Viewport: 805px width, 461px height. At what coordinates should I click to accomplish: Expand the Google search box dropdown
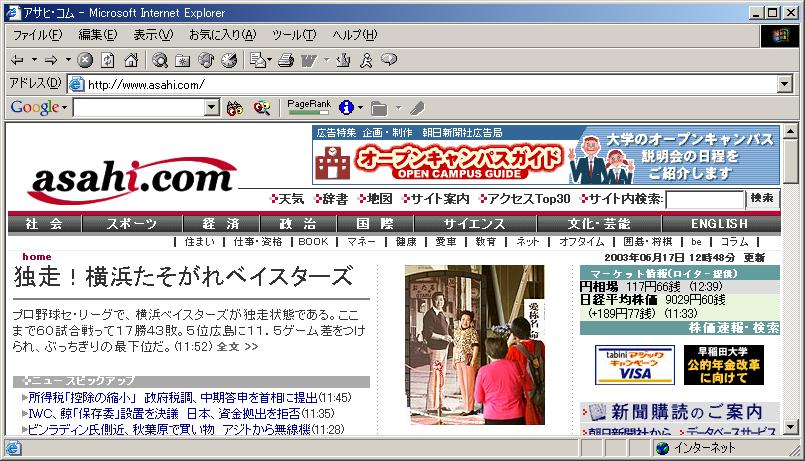[212, 108]
